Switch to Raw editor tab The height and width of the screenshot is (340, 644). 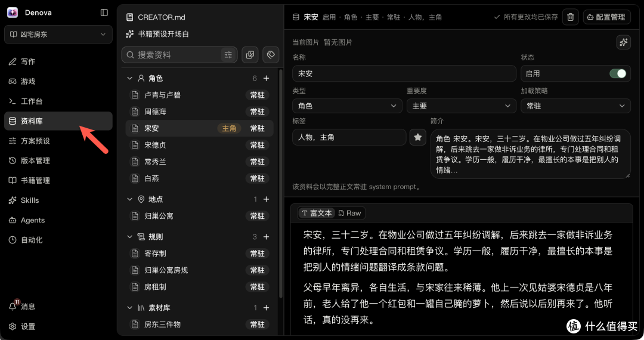click(349, 213)
